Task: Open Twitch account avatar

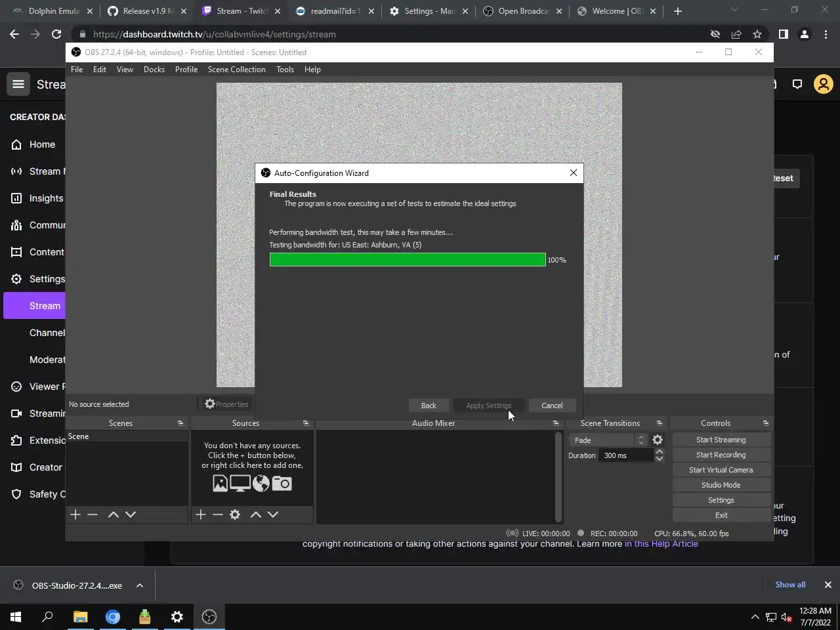Action: tap(824, 84)
